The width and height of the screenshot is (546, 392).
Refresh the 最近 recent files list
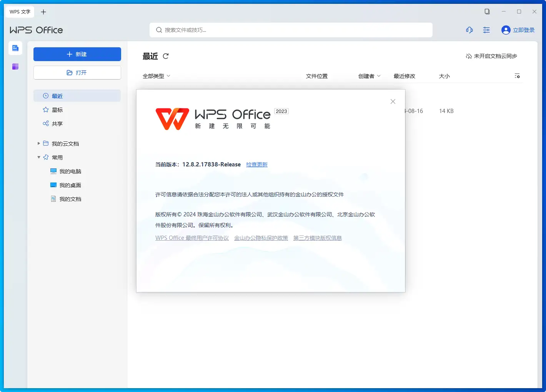166,56
